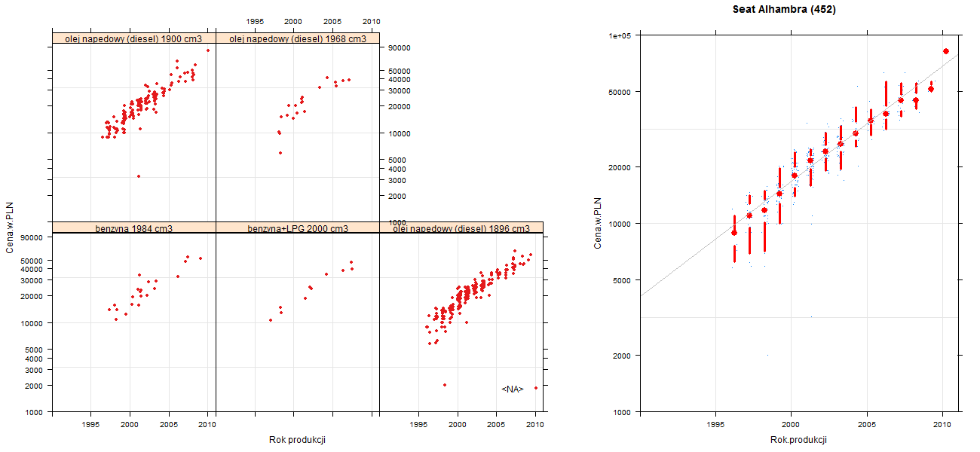Click the red data point beside the '<NA>' label

(536, 388)
